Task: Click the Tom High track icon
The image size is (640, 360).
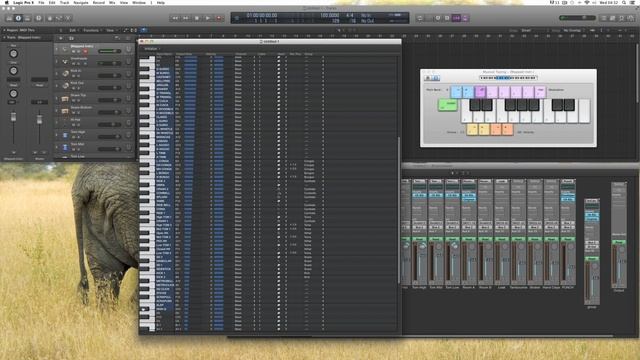Action: [x=65, y=135]
